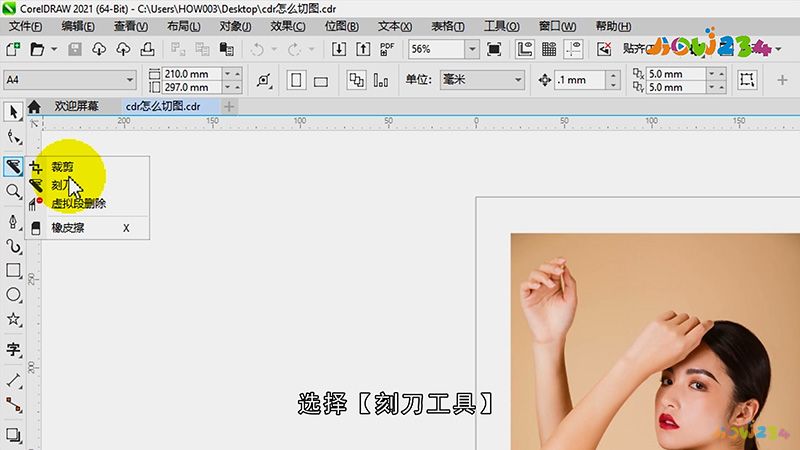The width and height of the screenshot is (800, 450).
Task: Select the Pick tool arrow
Action: 13,112
